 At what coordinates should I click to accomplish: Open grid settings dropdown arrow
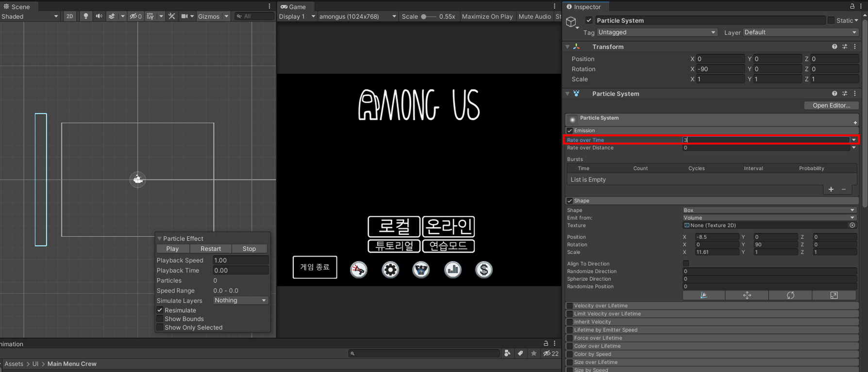coord(161,16)
